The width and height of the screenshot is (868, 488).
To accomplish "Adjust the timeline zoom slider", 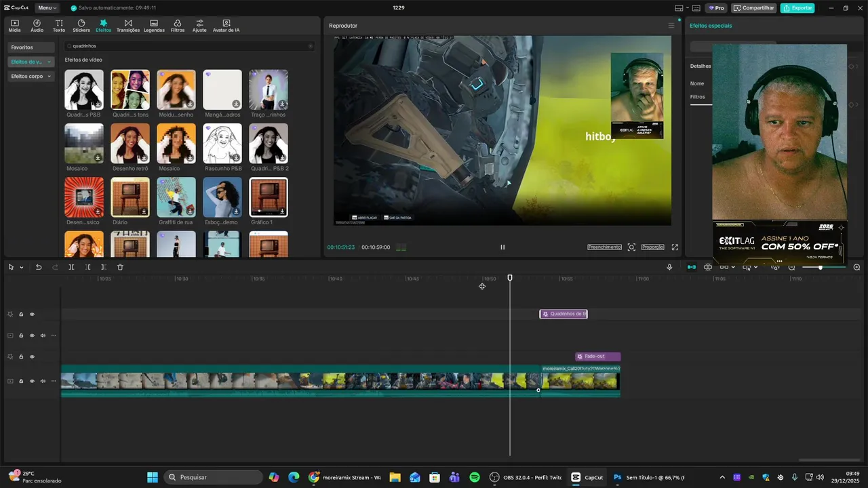I will coord(821,267).
